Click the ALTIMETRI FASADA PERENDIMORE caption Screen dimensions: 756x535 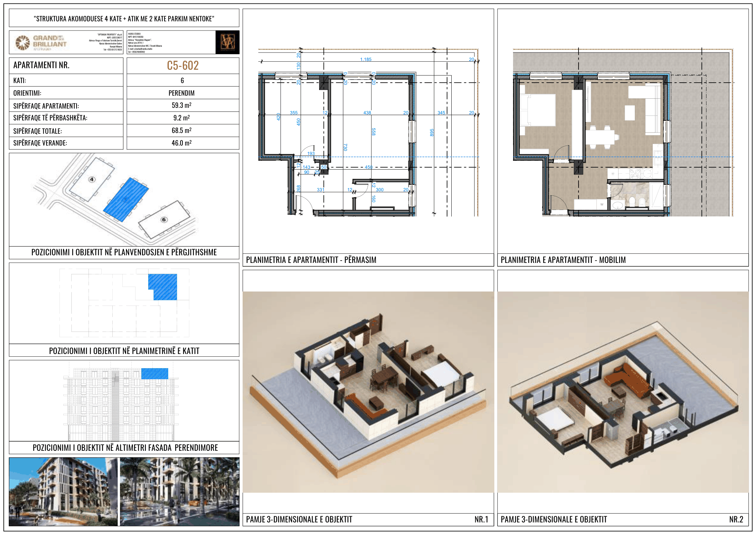coord(125,448)
